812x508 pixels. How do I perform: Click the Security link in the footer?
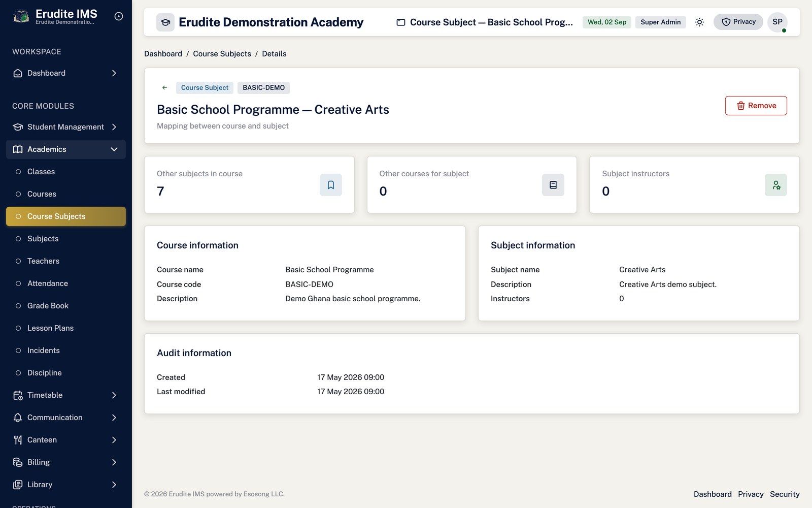pyautogui.click(x=785, y=494)
